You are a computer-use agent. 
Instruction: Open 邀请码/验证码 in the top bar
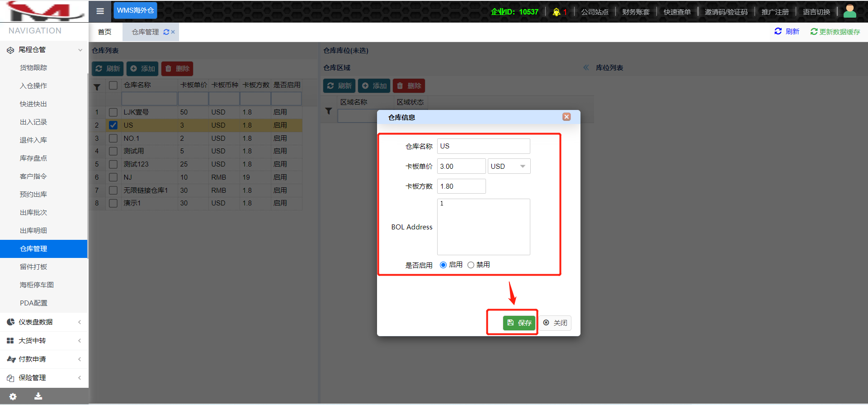coord(726,12)
